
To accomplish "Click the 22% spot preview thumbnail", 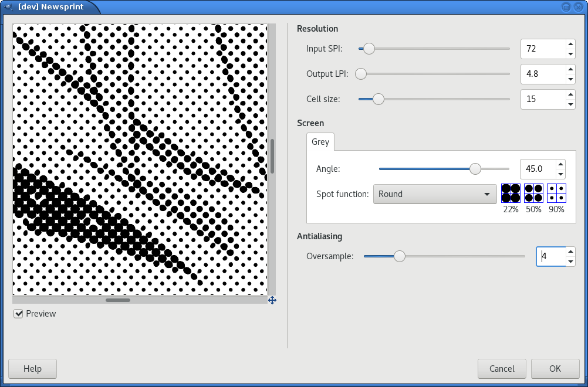I will point(511,193).
